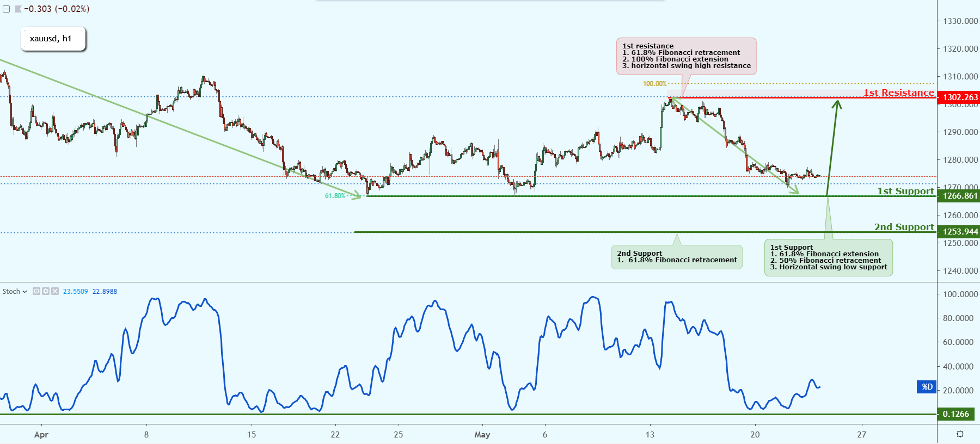Image resolution: width=980 pixels, height=444 pixels.
Task: Remove the Stoch indicator with its X icon
Action: 54,292
